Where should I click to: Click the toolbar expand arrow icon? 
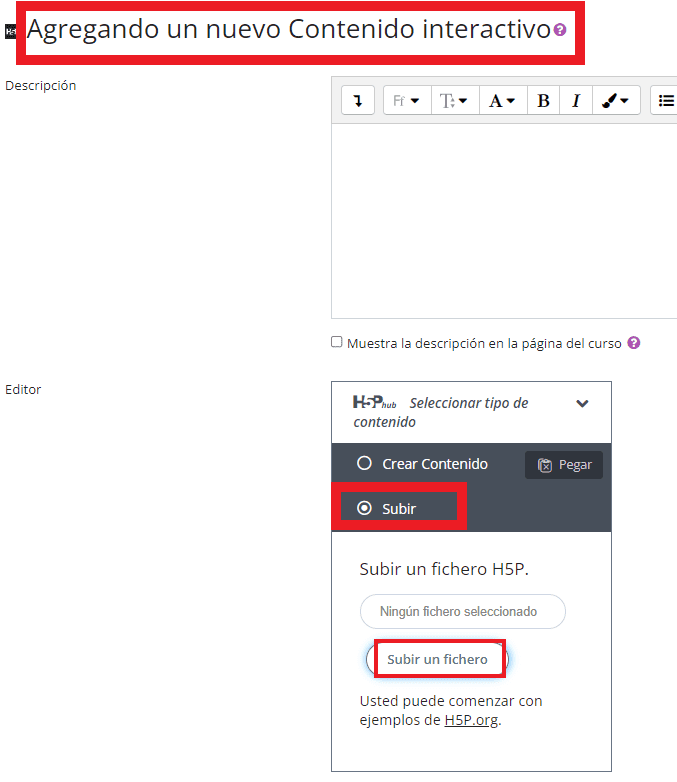358,100
